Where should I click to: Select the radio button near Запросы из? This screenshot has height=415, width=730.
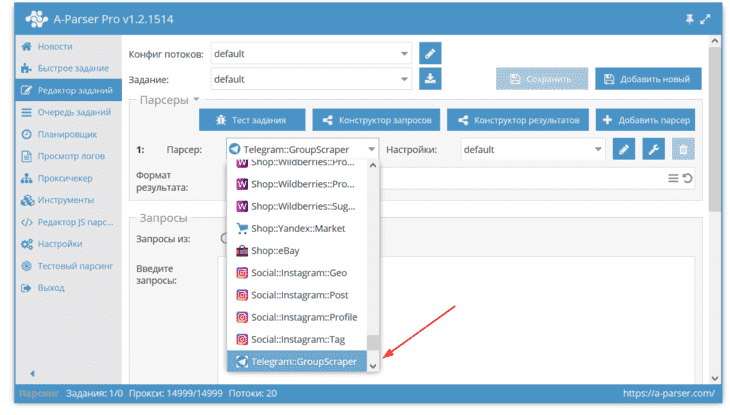(224, 238)
